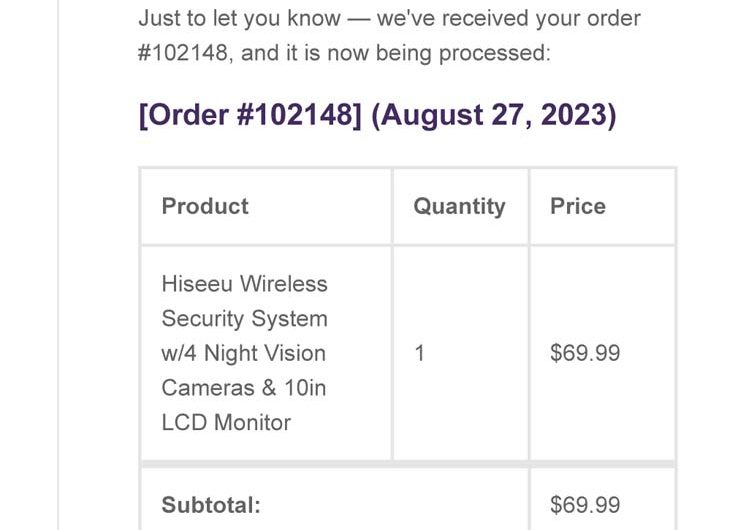This screenshot has width=749, height=530.
Task: Click the empty price cell area below $69.99
Action: tap(602, 420)
